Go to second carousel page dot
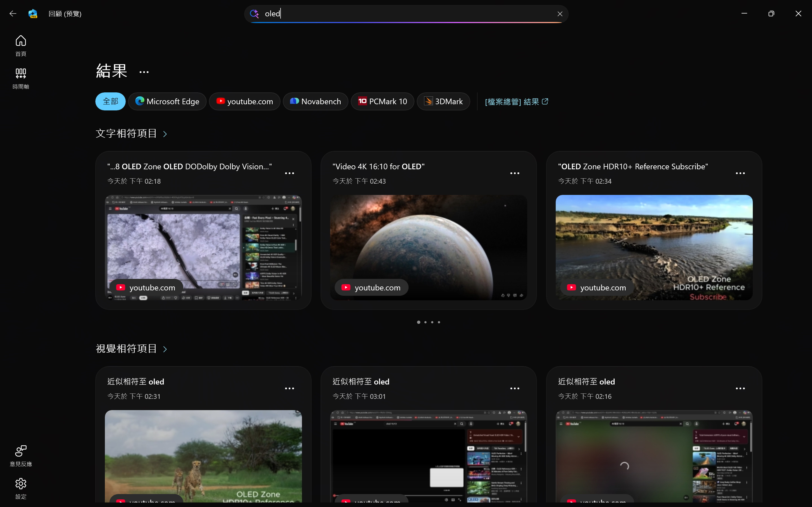 click(425, 322)
